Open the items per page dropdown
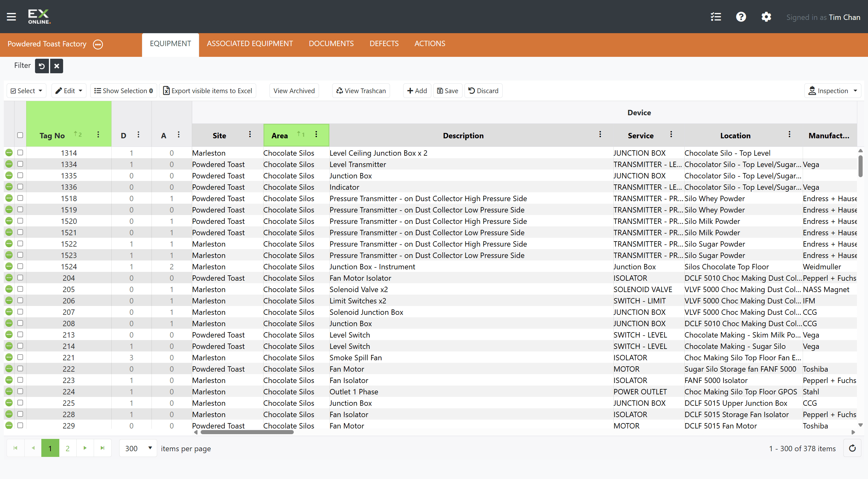 point(138,448)
